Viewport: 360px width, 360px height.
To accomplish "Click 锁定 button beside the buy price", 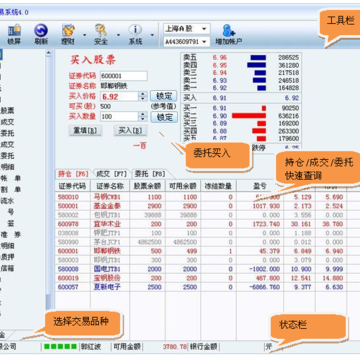I will (164, 96).
